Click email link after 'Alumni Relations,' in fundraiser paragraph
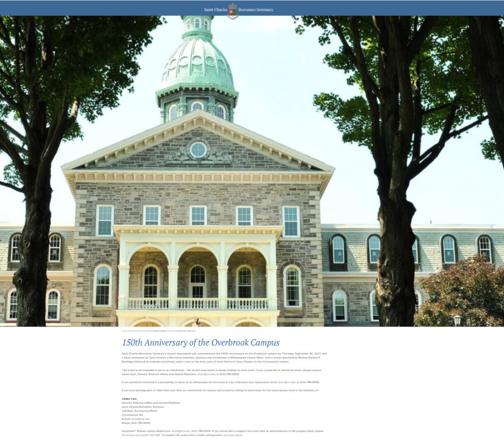 (206, 374)
